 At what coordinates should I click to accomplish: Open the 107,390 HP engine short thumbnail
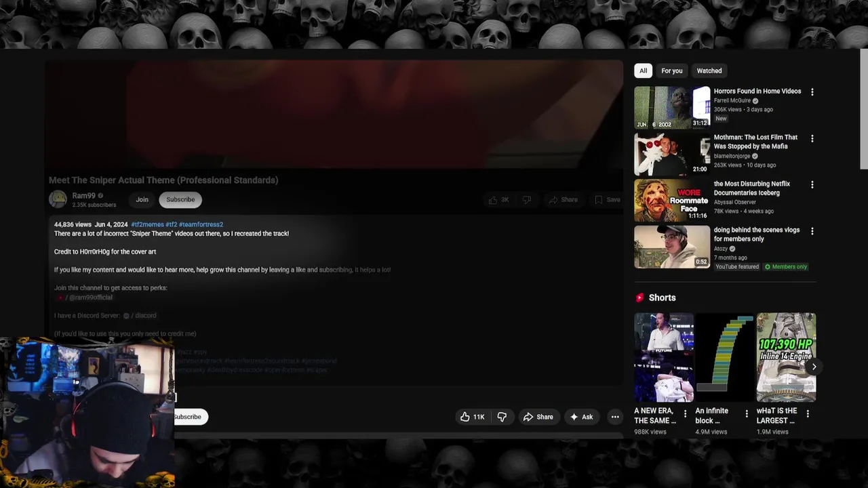pos(786,357)
